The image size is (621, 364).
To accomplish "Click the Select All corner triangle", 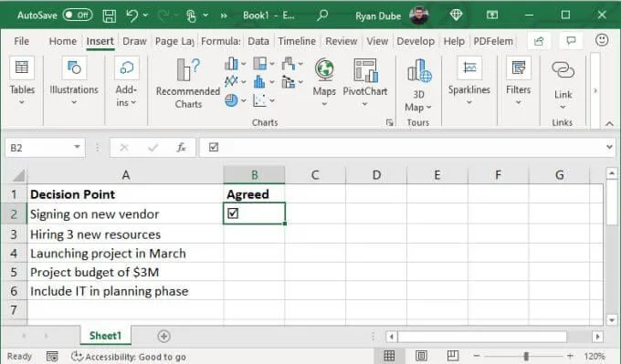I will [x=17, y=175].
